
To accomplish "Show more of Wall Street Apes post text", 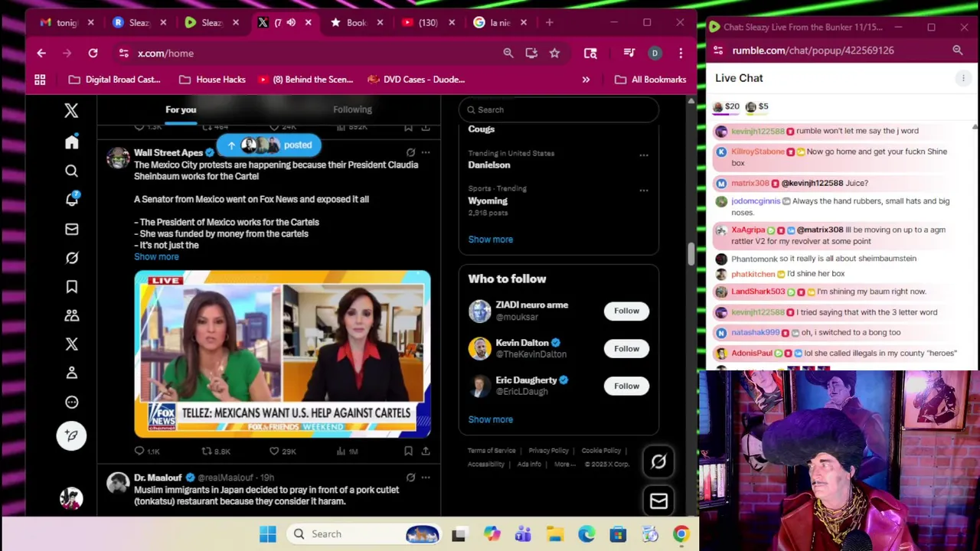I will [156, 257].
